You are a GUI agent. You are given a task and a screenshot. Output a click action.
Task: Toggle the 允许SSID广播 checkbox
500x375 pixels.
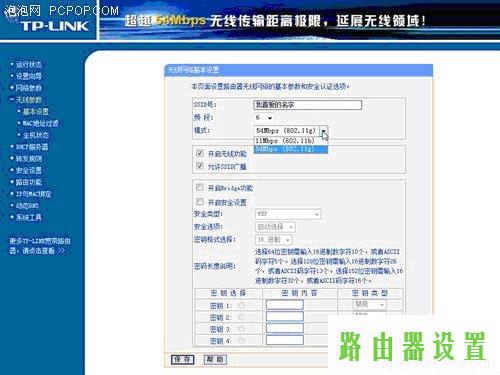click(x=200, y=166)
